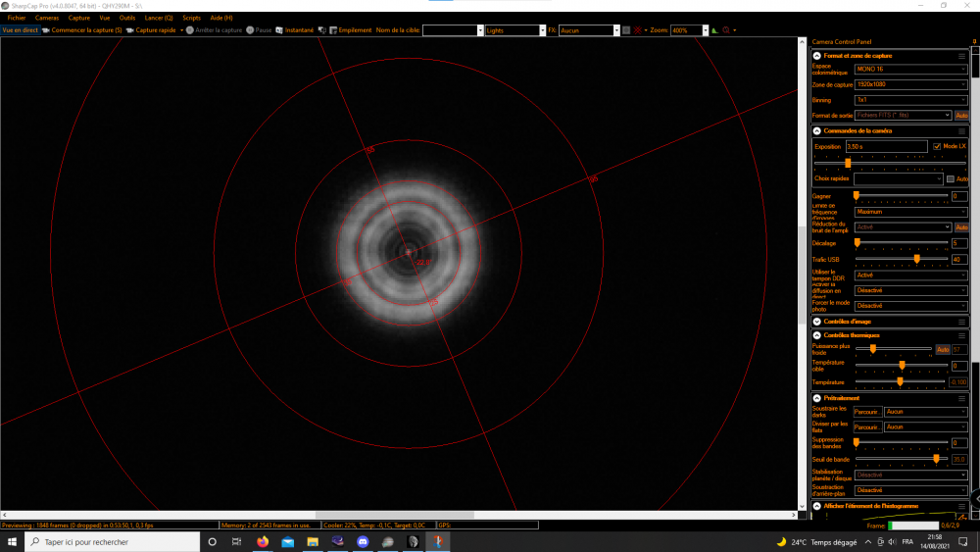Toggle the Mode LX checkbox
This screenshot has height=552, width=980.
point(937,146)
